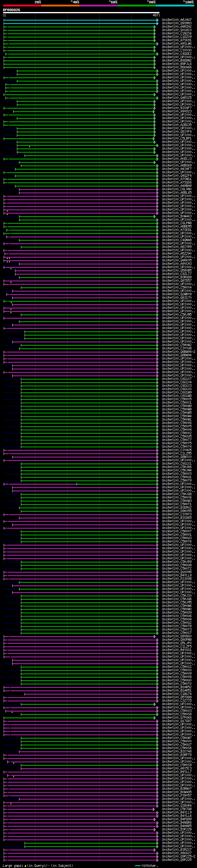Screen dimensions: 197x868
Task: Open hit UniRef100_C5HJQ8
Action: pos(177,494)
